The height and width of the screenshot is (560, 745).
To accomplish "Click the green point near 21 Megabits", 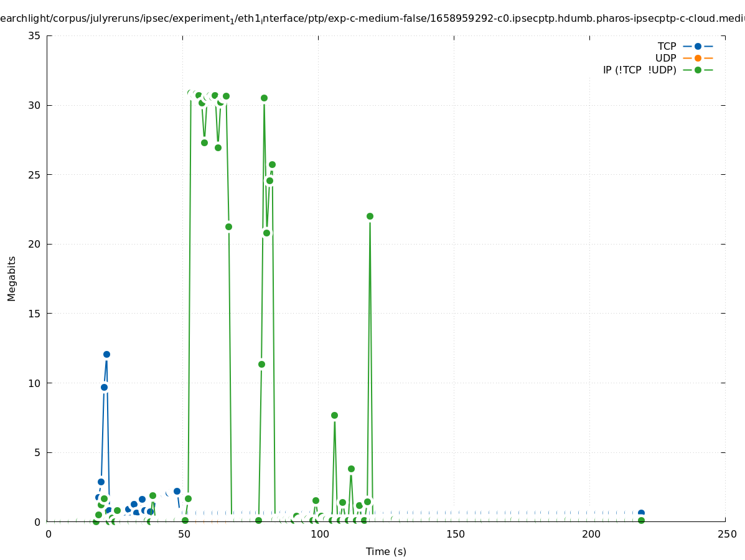I will [228, 226].
